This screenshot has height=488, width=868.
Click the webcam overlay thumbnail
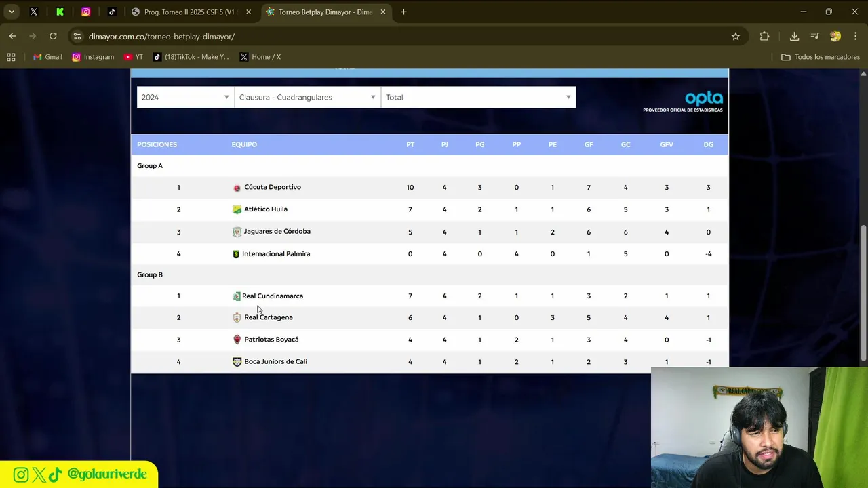pos(759,428)
